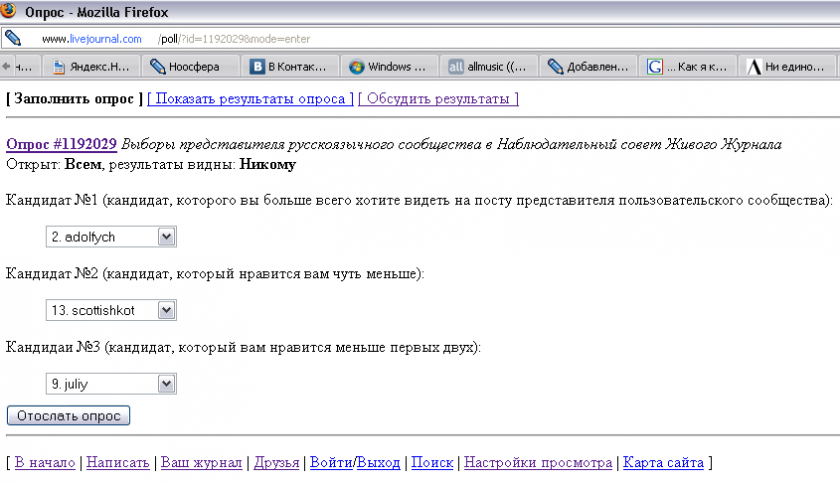Click the Опрос #1192029 link

62,144
